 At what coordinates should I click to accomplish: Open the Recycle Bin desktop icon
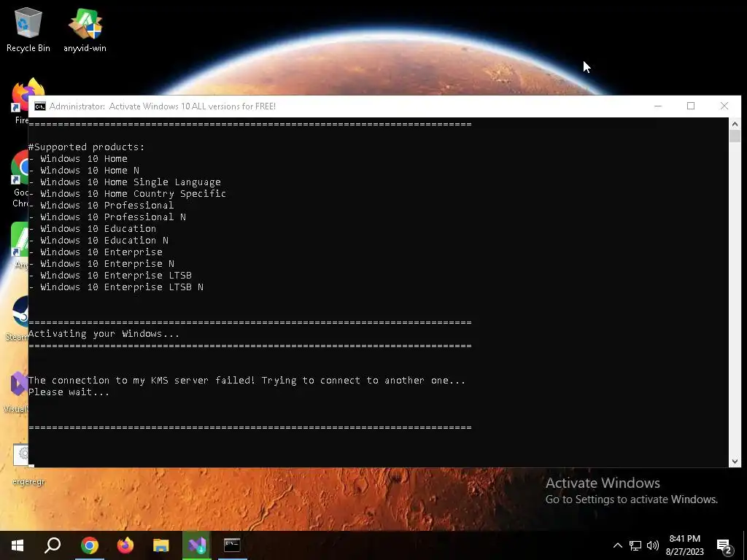(28, 29)
